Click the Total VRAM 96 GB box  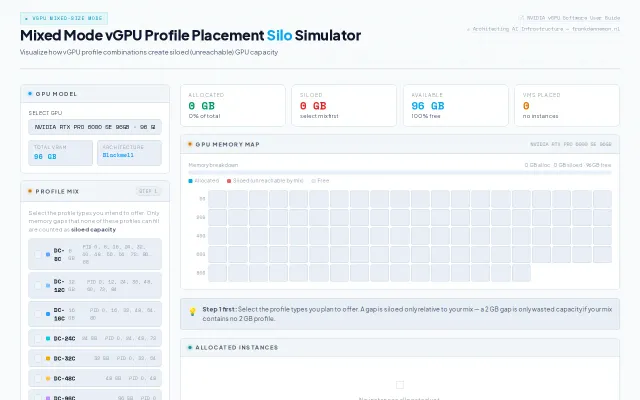pyautogui.click(x=60, y=153)
